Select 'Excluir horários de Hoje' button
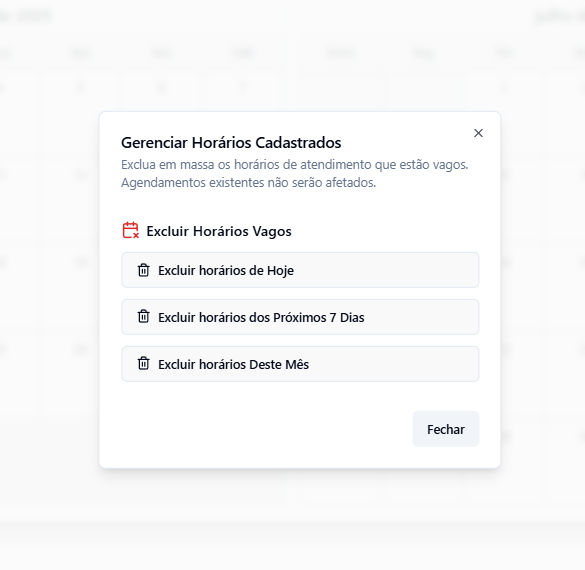The width and height of the screenshot is (585, 570). [300, 270]
